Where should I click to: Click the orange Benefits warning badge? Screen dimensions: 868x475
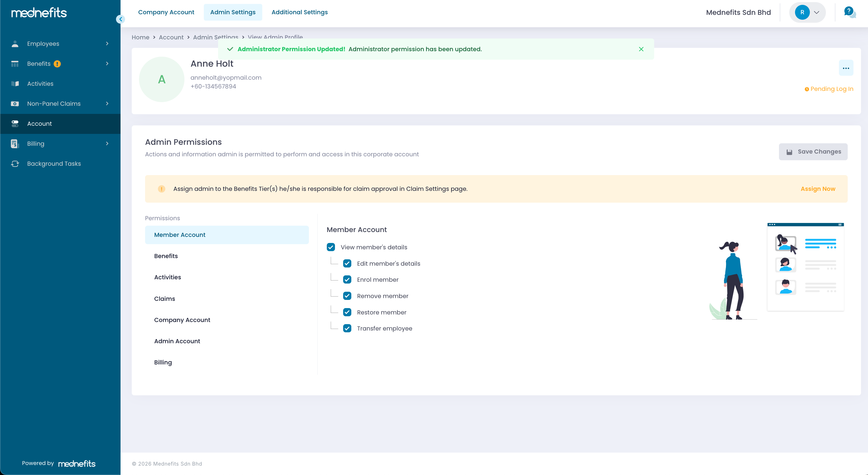(57, 64)
